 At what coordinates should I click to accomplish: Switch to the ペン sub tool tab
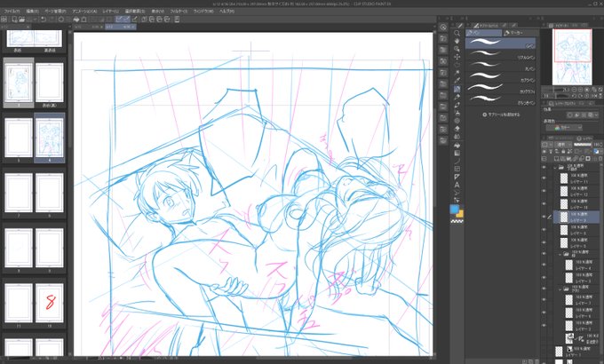484,33
